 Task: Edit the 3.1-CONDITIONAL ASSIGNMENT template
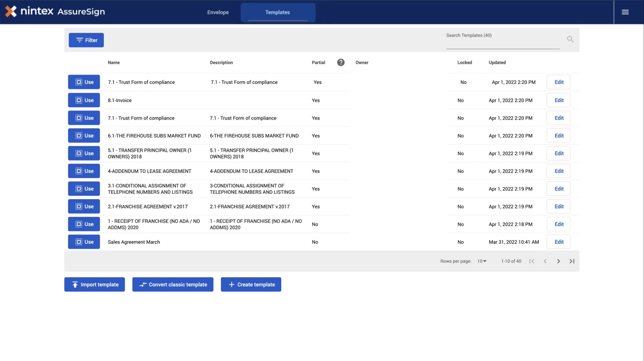click(559, 189)
